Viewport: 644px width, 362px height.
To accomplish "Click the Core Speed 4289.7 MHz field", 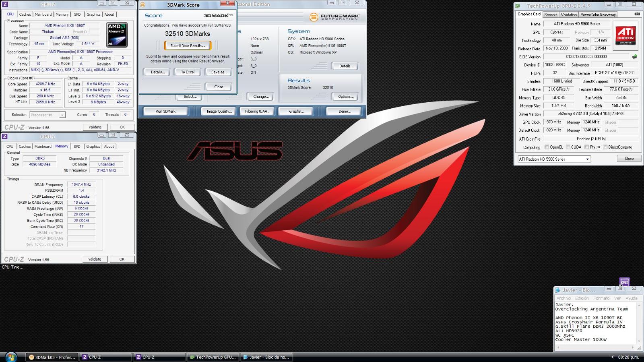I will tap(45, 84).
